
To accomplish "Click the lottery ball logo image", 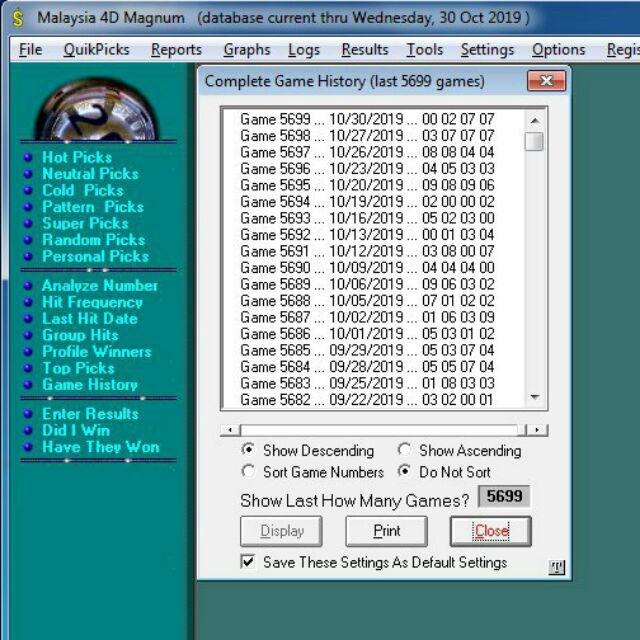I will point(96,108).
